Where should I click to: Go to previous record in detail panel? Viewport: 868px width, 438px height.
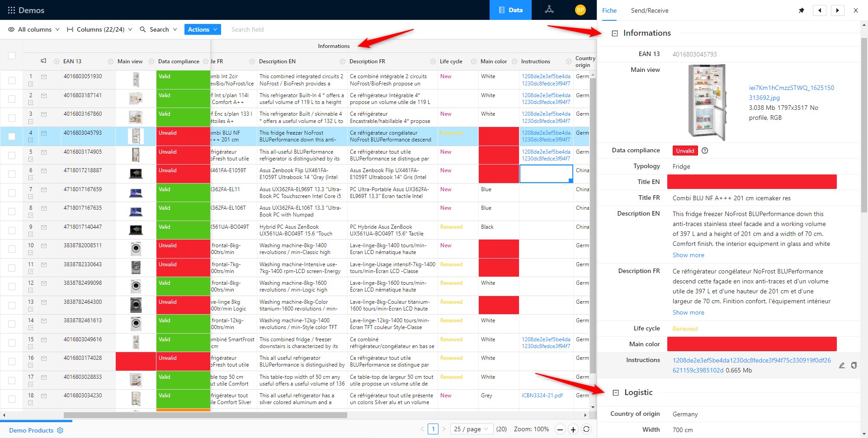tap(819, 10)
